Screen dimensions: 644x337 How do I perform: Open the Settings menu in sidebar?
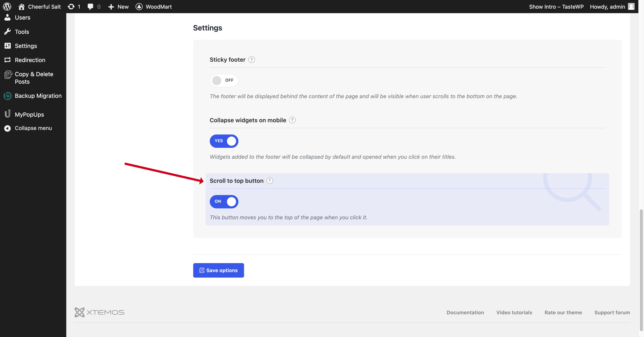(x=26, y=46)
